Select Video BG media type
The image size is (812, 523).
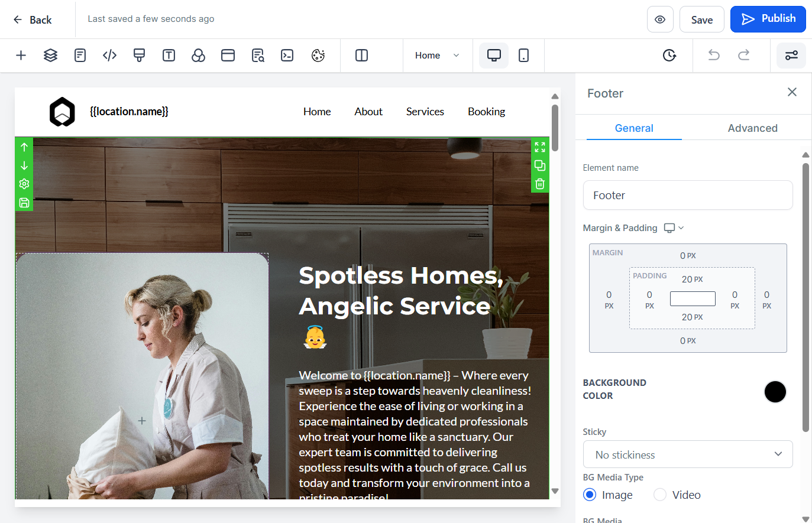click(x=660, y=495)
